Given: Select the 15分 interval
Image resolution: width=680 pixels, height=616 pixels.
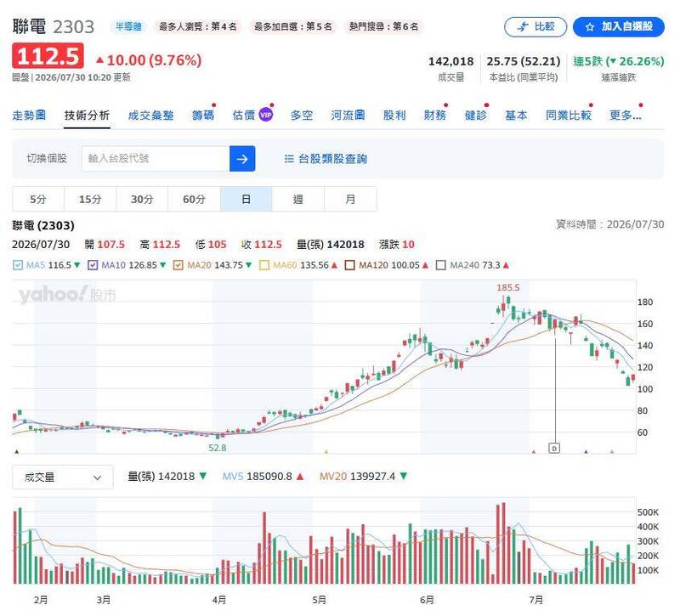Looking at the screenshot, I should 90,199.
